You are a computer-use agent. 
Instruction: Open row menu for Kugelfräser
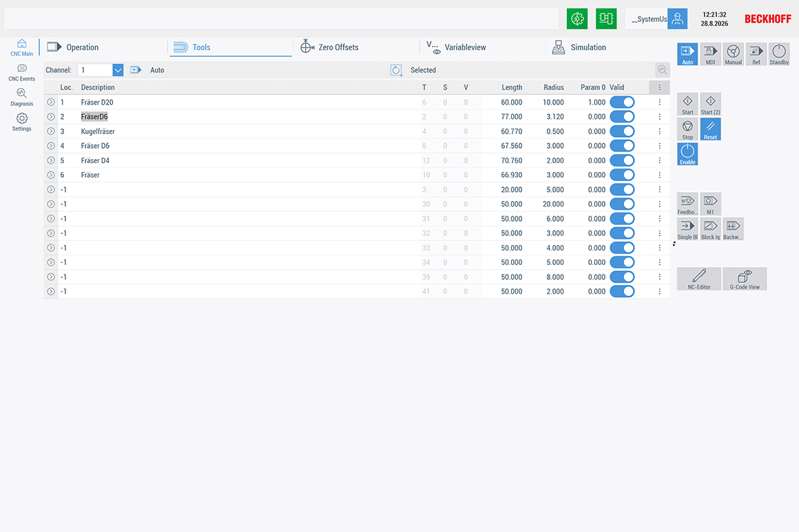point(659,131)
